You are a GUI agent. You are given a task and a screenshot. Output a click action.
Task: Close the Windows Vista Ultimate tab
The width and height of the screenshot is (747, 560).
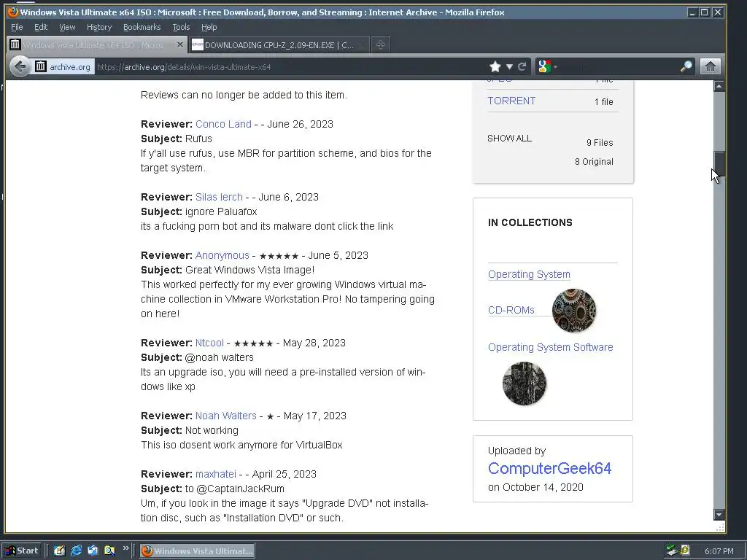pos(179,44)
